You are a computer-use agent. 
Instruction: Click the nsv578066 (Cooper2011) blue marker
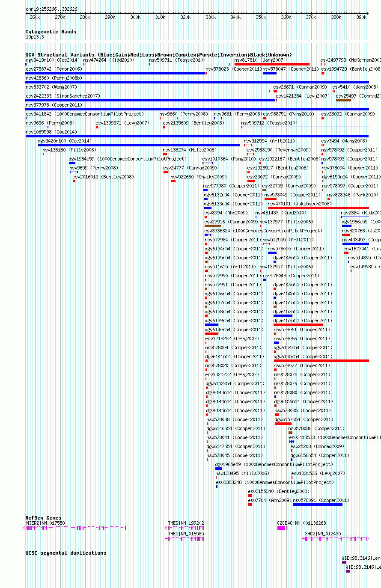(x=277, y=343)
